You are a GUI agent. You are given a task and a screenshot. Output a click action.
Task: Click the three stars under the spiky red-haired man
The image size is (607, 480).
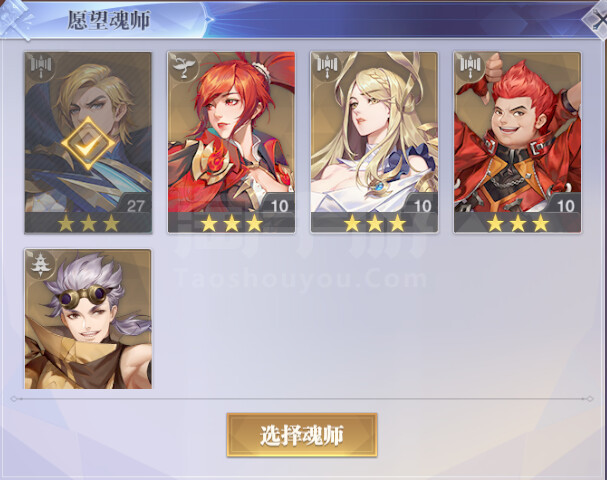(518, 224)
